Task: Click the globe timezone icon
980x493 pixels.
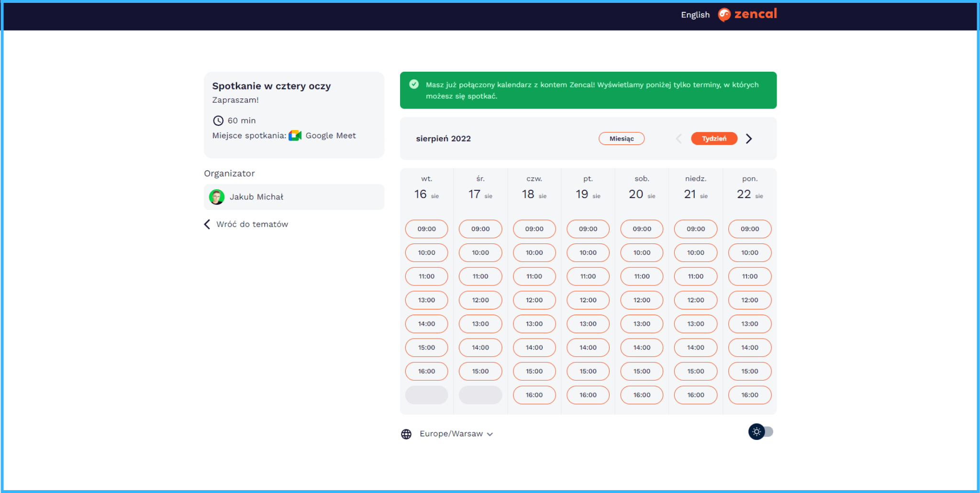Action: pyautogui.click(x=406, y=434)
